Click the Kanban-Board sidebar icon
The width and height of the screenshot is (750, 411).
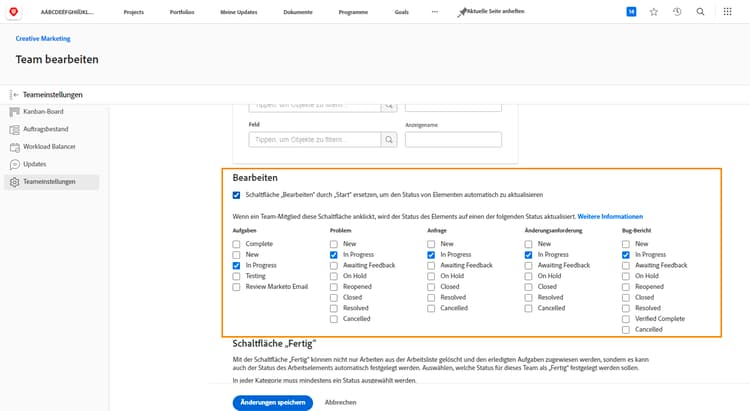click(x=14, y=112)
